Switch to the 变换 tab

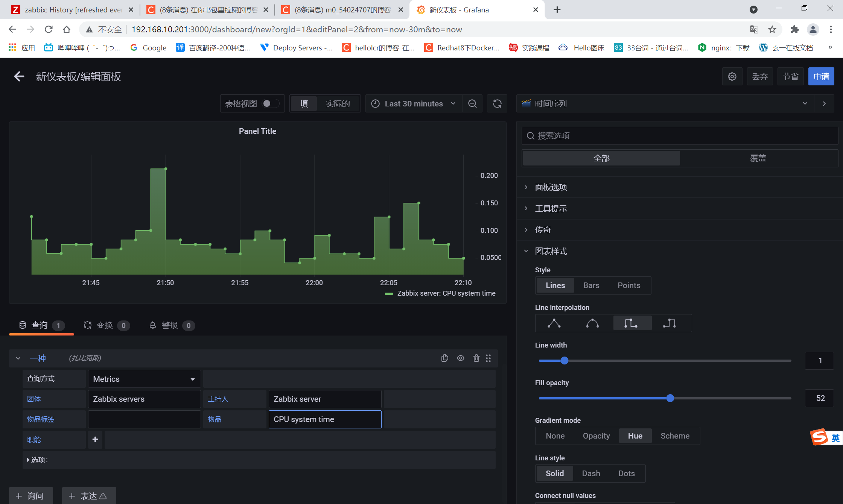[107, 325]
